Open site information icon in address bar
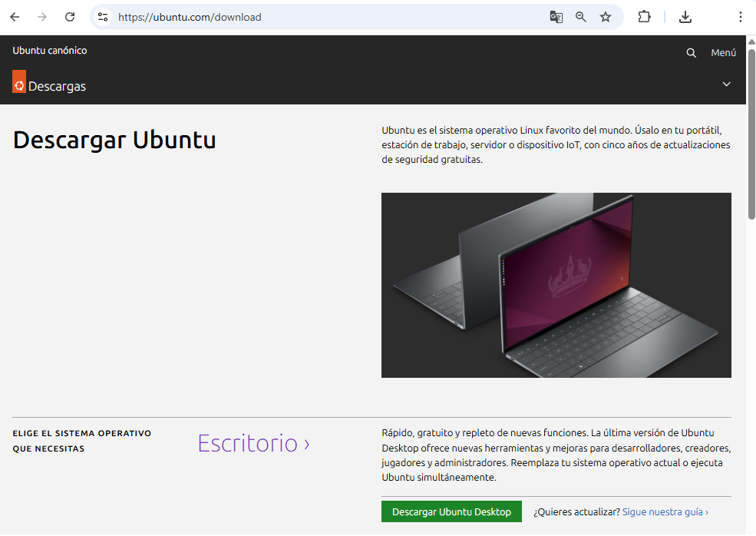This screenshot has width=756, height=536. click(x=103, y=17)
